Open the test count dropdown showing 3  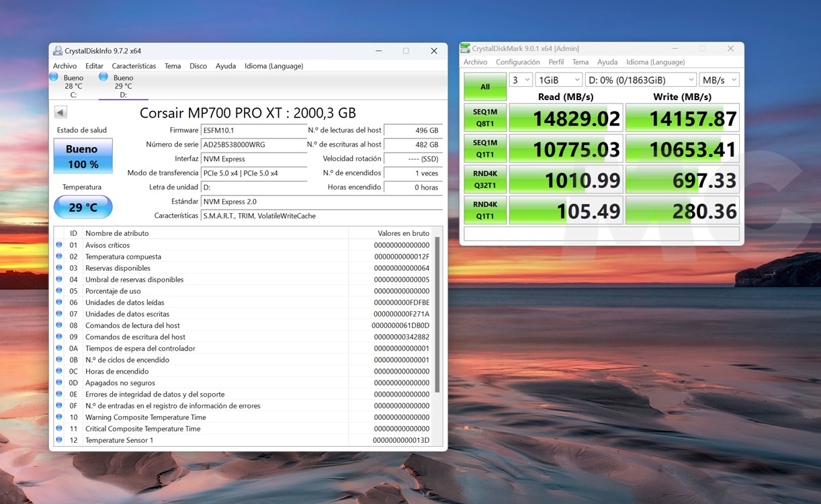coord(521,79)
